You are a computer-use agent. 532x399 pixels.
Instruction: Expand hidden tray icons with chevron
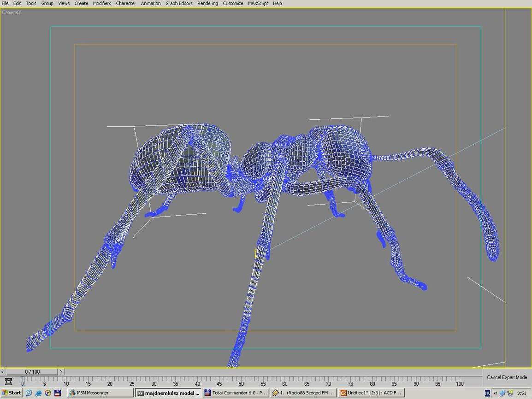(x=496, y=393)
